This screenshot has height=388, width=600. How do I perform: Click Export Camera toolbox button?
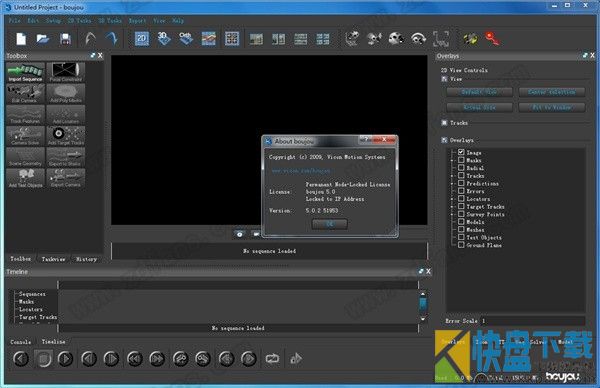(x=66, y=178)
